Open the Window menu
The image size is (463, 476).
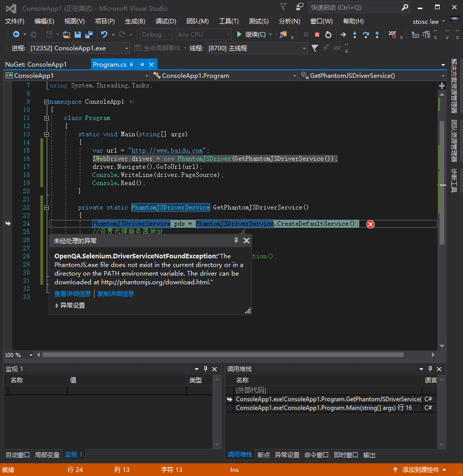coord(322,21)
